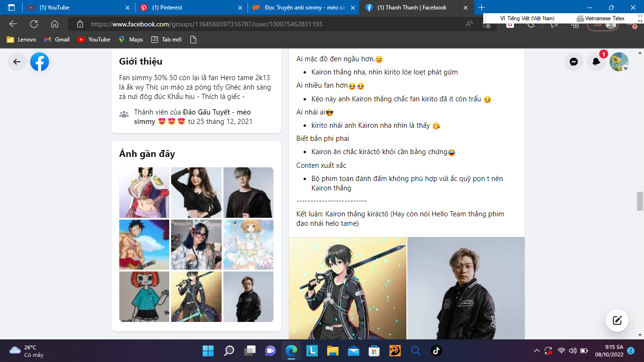Open the large Kirito post image

point(347,288)
